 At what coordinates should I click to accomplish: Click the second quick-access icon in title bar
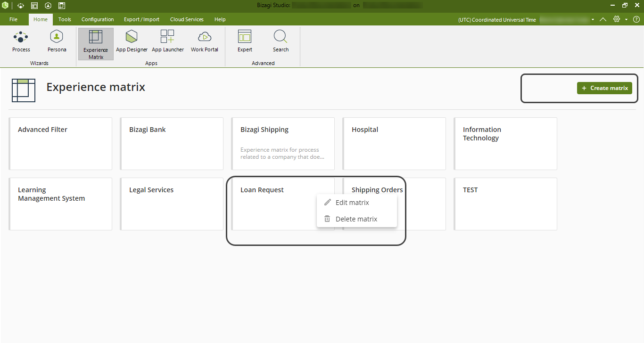point(20,6)
